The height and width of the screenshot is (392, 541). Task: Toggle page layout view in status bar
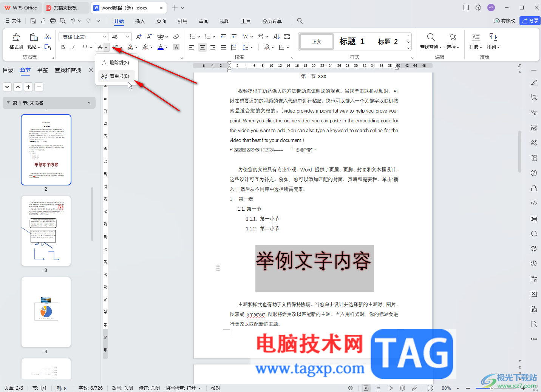coord(366,388)
